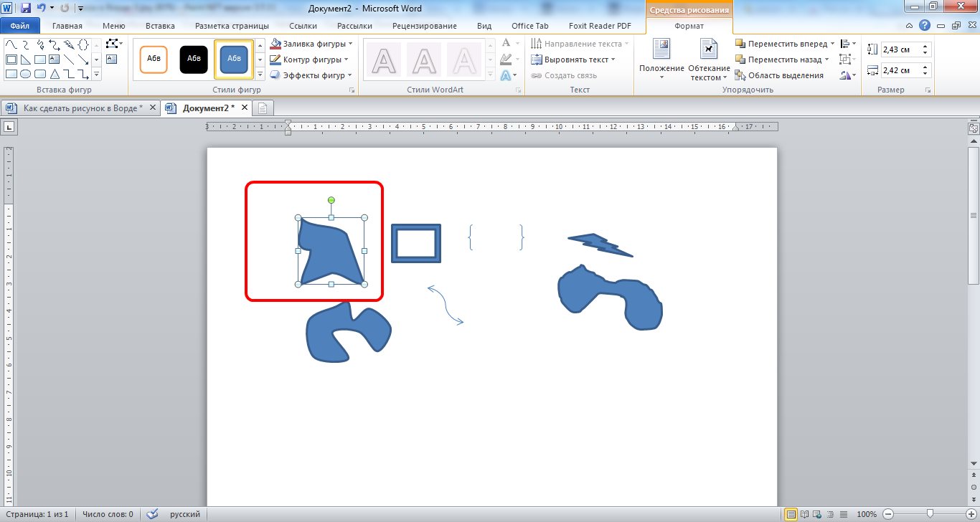Switch to Full Screen Reading view

(804, 514)
